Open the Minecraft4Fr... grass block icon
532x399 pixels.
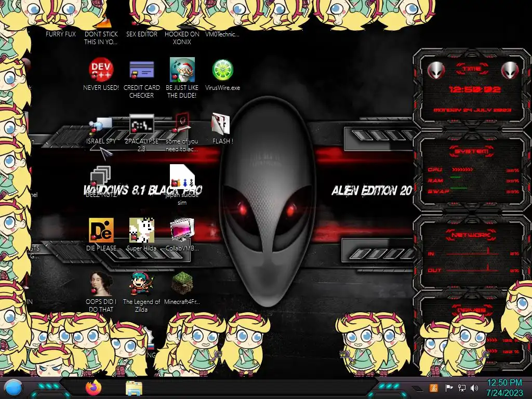click(x=182, y=283)
